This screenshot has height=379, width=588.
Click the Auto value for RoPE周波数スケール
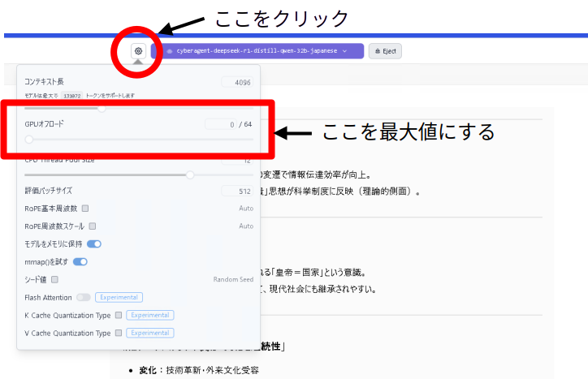click(246, 226)
